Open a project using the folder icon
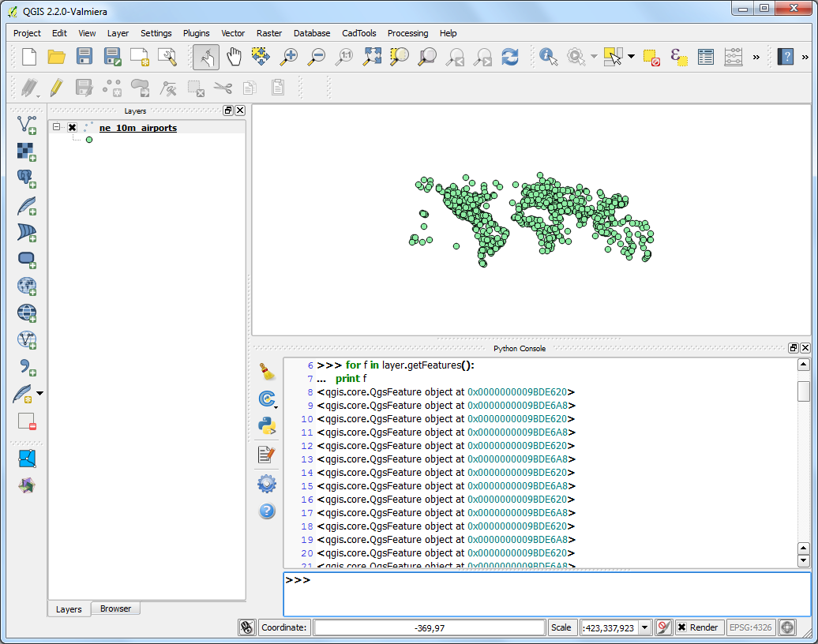The width and height of the screenshot is (818, 644). (56, 56)
